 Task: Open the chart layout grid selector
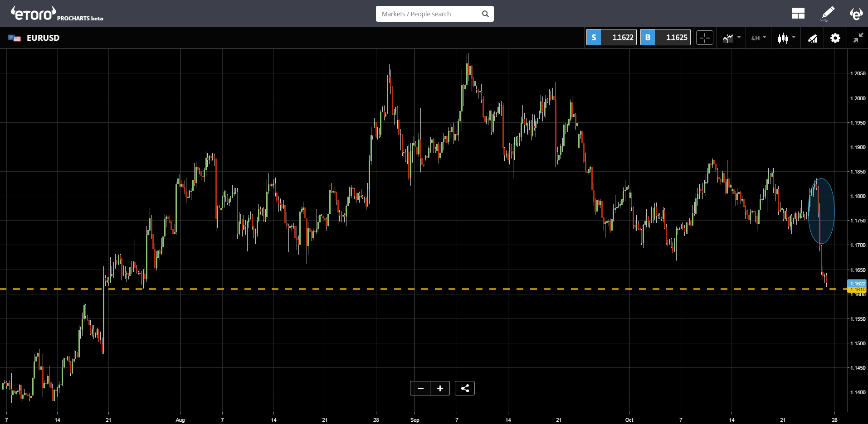[x=798, y=14]
